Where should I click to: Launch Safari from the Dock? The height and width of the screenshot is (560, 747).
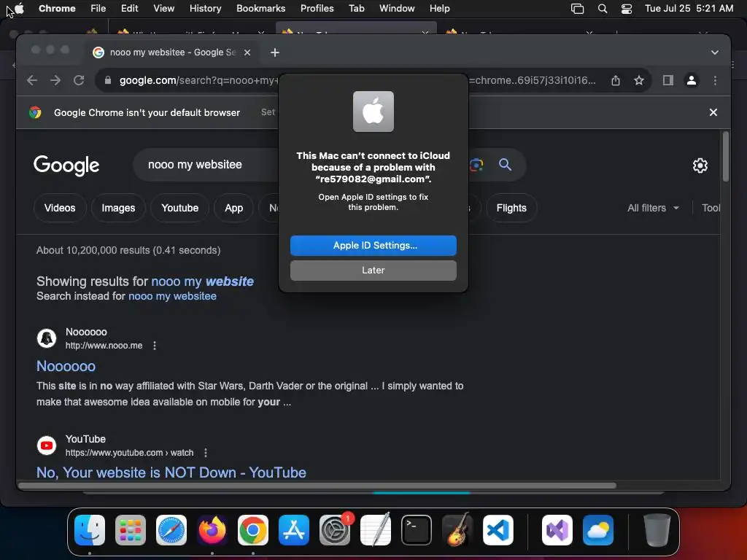[x=171, y=530]
